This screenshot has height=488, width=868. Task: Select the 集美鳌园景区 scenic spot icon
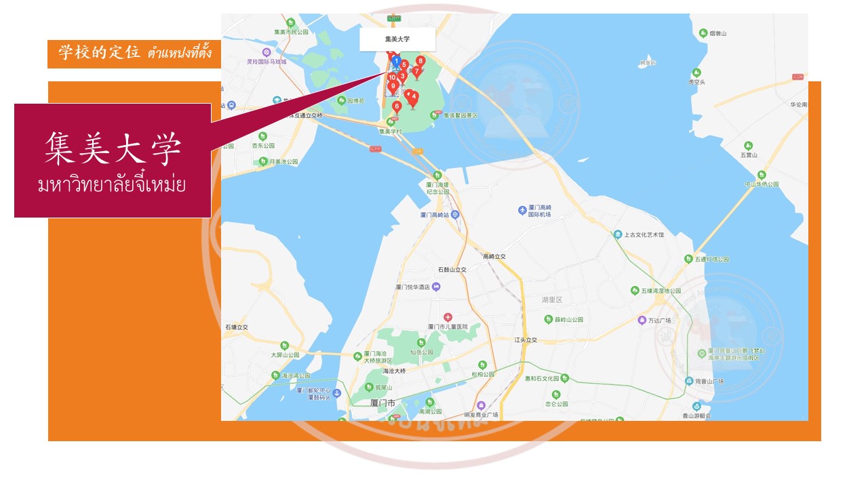(437, 115)
